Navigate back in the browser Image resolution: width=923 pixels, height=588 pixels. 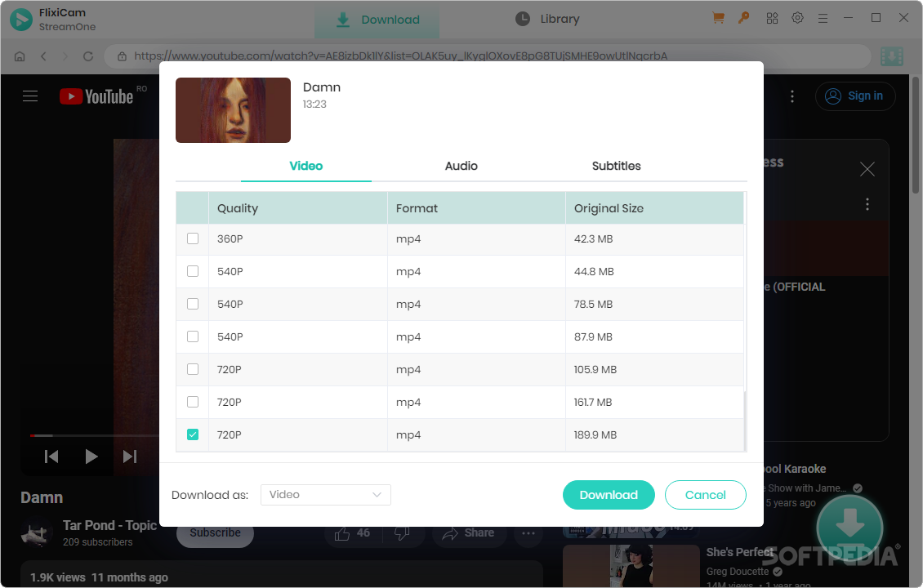coord(43,56)
